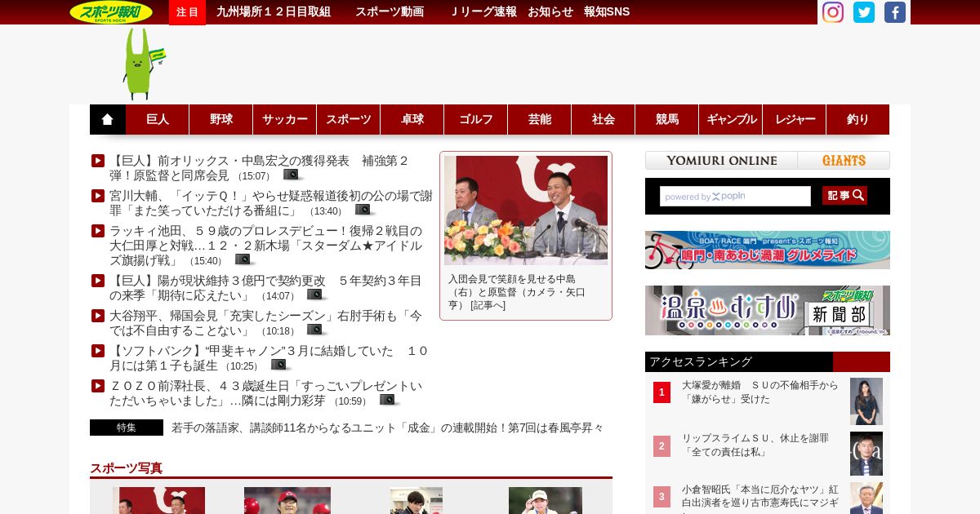Image resolution: width=980 pixels, height=514 pixels.
Task: Click camera icon beside 宮川大輔 headline
Action: 364,210
